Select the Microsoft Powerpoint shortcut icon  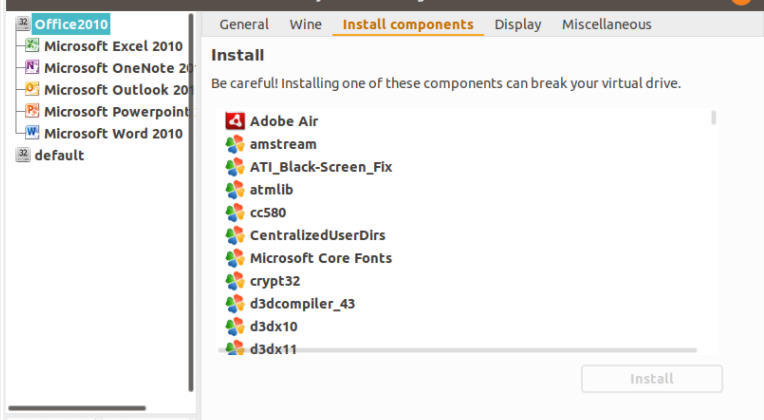pos(32,111)
